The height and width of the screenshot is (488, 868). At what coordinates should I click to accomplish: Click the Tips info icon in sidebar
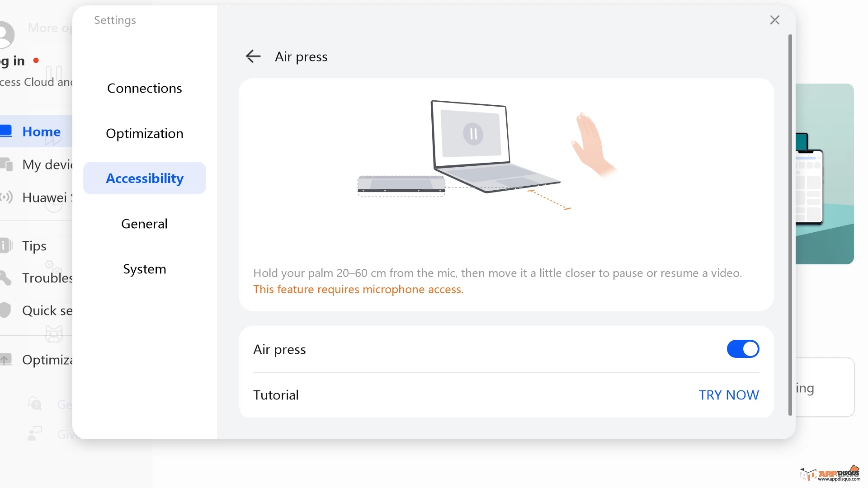tap(6, 245)
